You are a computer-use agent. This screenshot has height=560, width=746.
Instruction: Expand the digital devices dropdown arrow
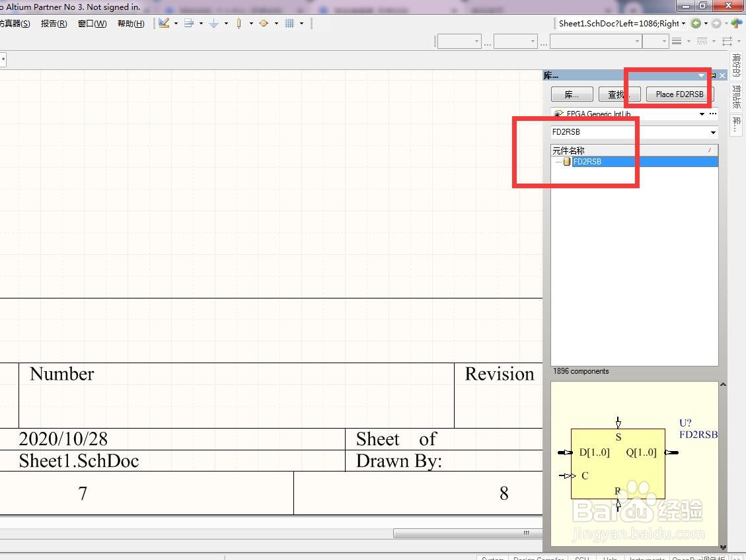[x=251, y=23]
